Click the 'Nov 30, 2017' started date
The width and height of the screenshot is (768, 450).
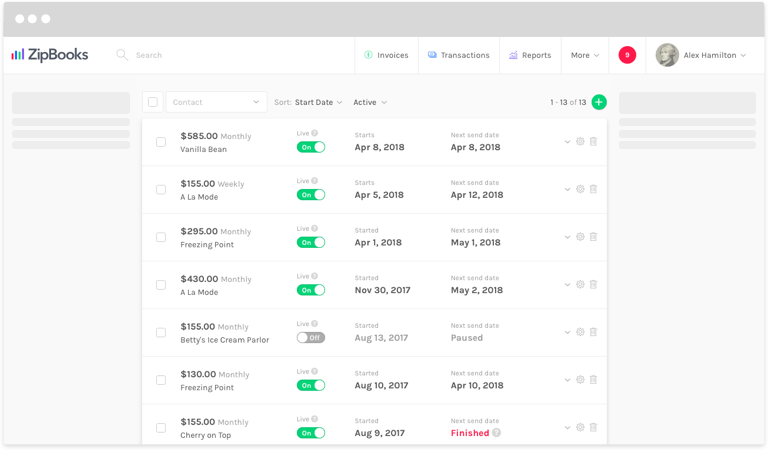tap(383, 290)
